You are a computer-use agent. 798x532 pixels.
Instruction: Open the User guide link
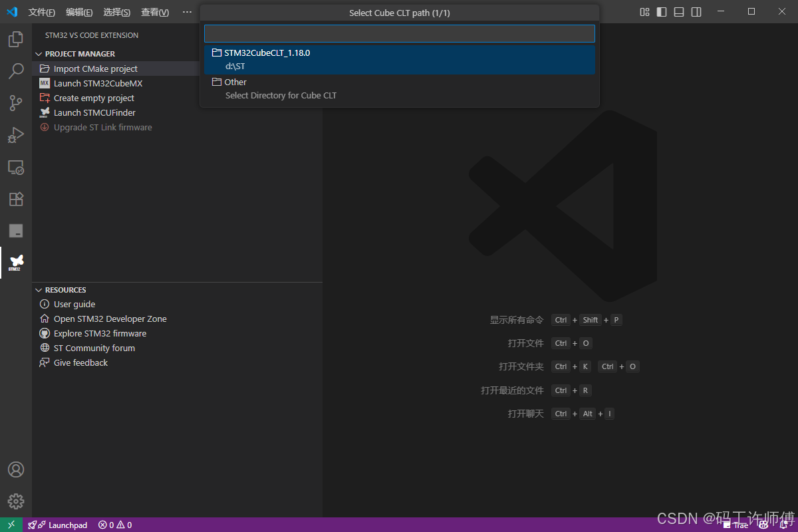pyautogui.click(x=74, y=304)
